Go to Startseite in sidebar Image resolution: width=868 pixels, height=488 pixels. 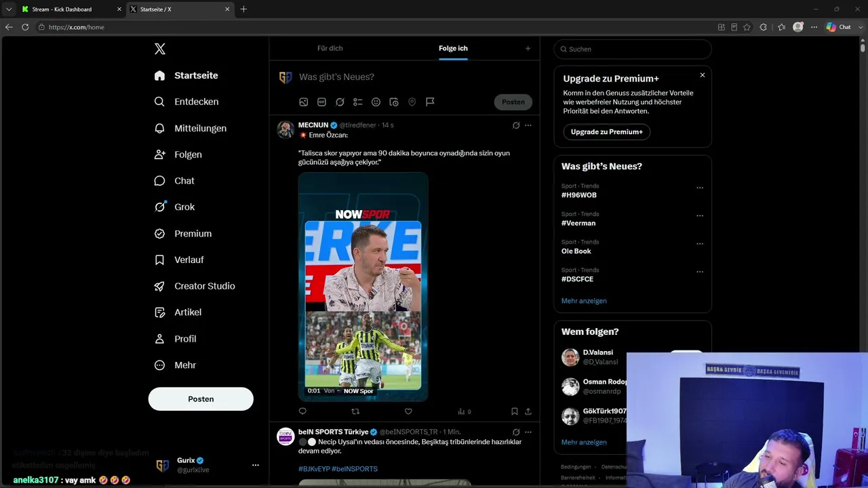[186, 75]
